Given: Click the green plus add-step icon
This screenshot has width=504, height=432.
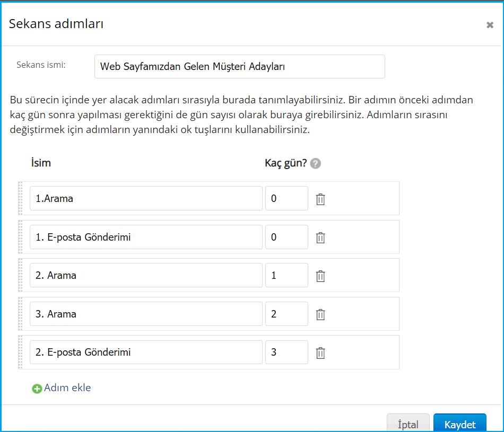Looking at the screenshot, I should click(x=37, y=389).
